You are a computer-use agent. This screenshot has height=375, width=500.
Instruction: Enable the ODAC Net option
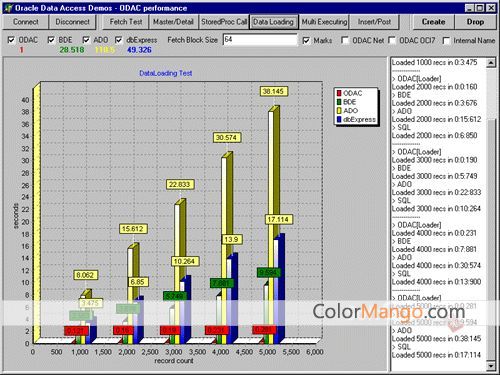coord(345,40)
